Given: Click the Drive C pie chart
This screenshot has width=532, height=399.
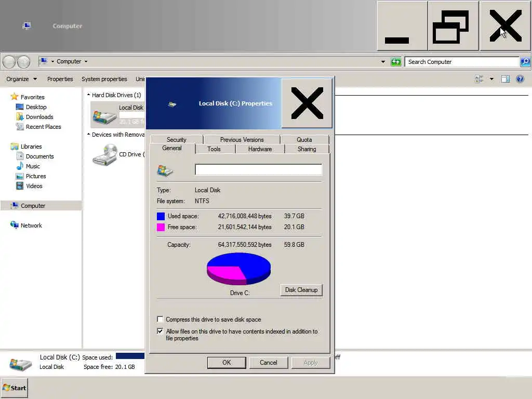Looking at the screenshot, I should click(x=239, y=269).
